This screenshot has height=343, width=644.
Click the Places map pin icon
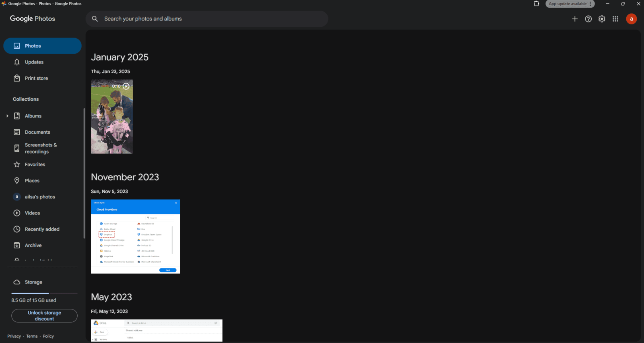coord(17,181)
